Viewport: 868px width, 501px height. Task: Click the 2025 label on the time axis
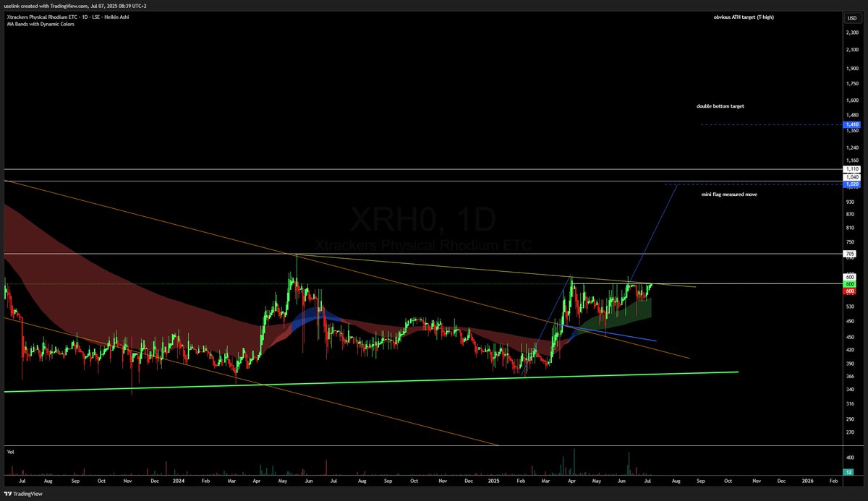pos(494,480)
